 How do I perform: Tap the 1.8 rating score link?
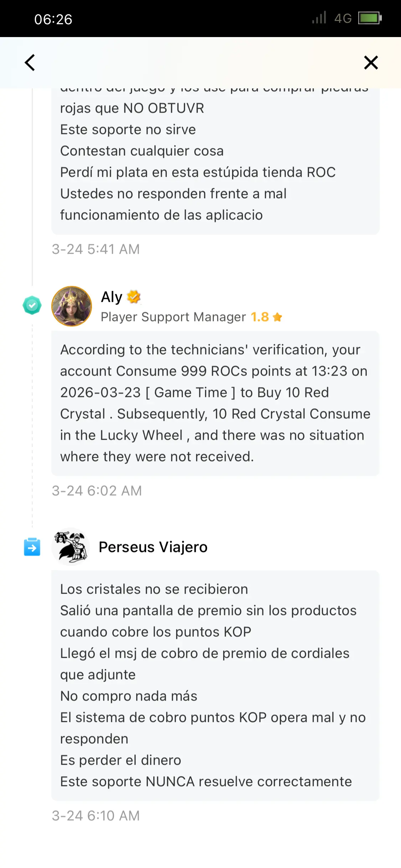[x=259, y=316]
